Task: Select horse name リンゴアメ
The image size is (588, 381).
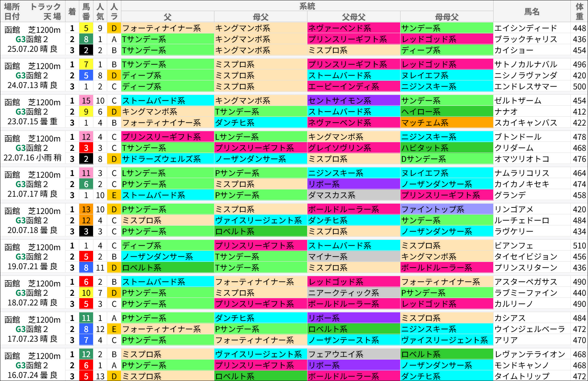Action: 514,209
